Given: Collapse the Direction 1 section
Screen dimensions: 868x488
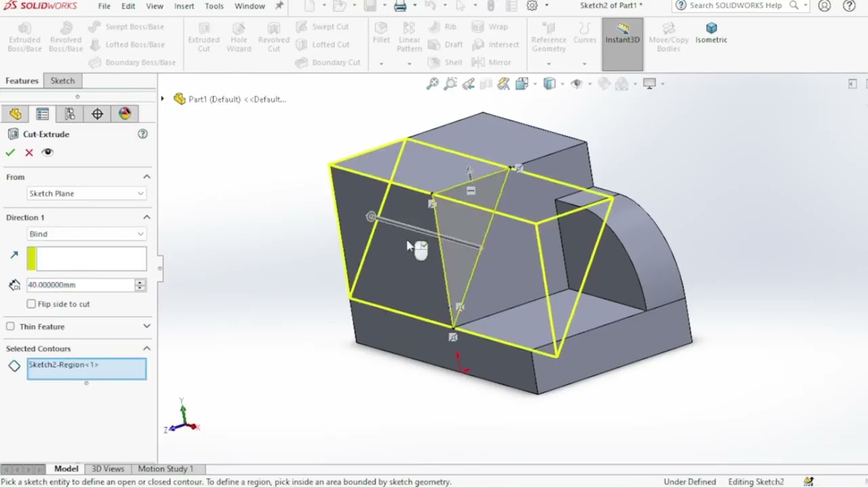Looking at the screenshot, I should pyautogui.click(x=146, y=218).
